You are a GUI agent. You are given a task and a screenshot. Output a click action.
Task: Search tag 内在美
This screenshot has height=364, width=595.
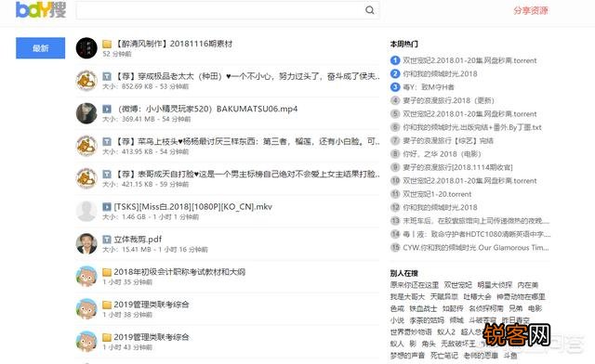(528, 285)
